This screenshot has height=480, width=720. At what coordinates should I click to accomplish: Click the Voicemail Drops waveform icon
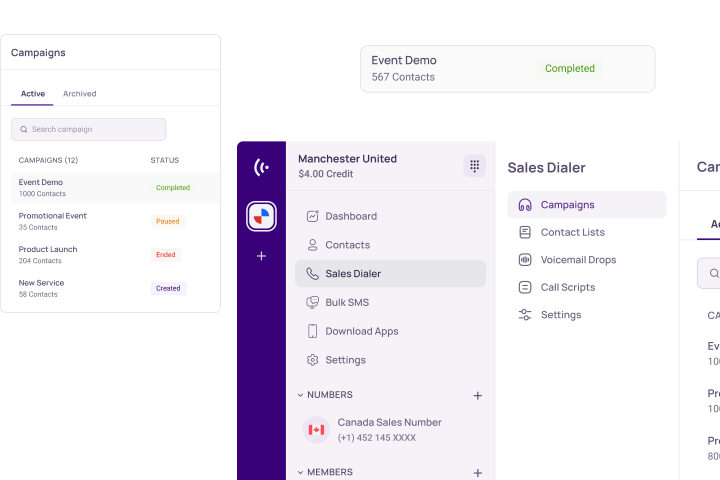[525, 260]
